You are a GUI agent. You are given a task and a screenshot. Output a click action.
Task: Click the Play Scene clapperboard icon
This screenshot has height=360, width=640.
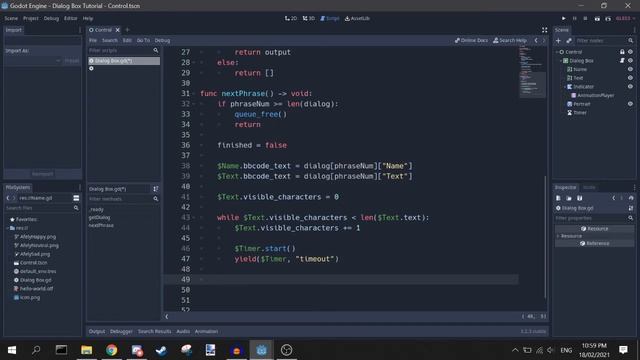(597, 18)
